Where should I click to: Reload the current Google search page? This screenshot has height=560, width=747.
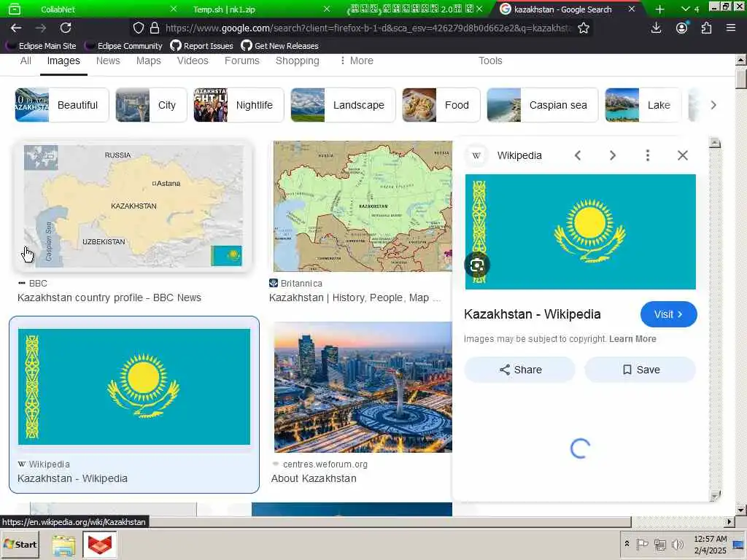[x=66, y=28]
